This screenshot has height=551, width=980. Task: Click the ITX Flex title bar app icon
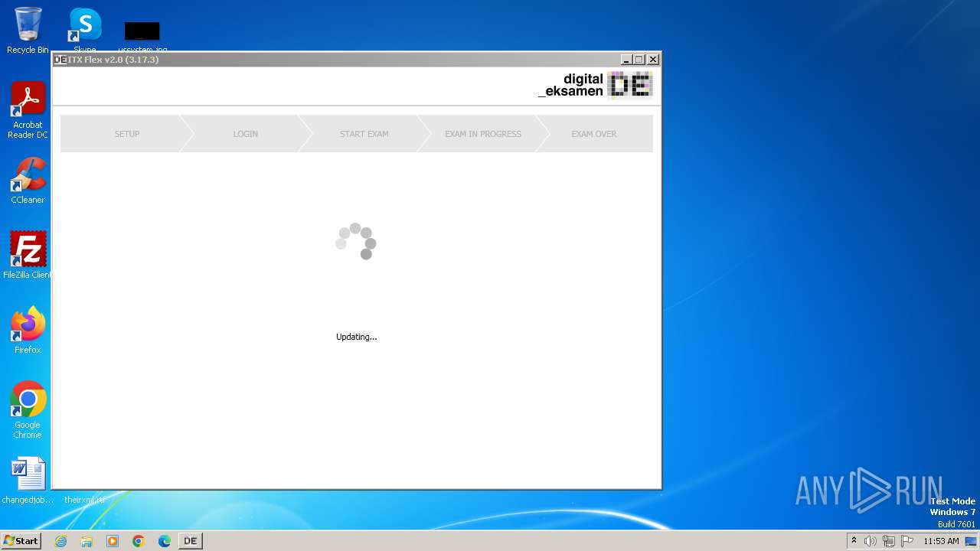pos(60,60)
